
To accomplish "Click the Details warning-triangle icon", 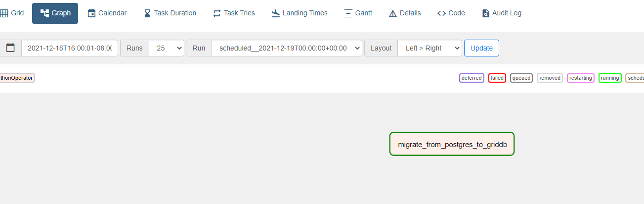I will [393, 13].
